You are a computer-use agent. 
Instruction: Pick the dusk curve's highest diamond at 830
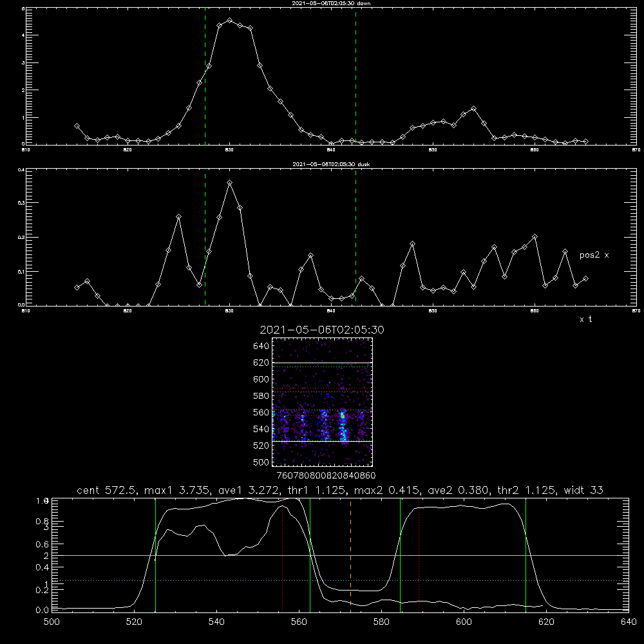click(230, 183)
